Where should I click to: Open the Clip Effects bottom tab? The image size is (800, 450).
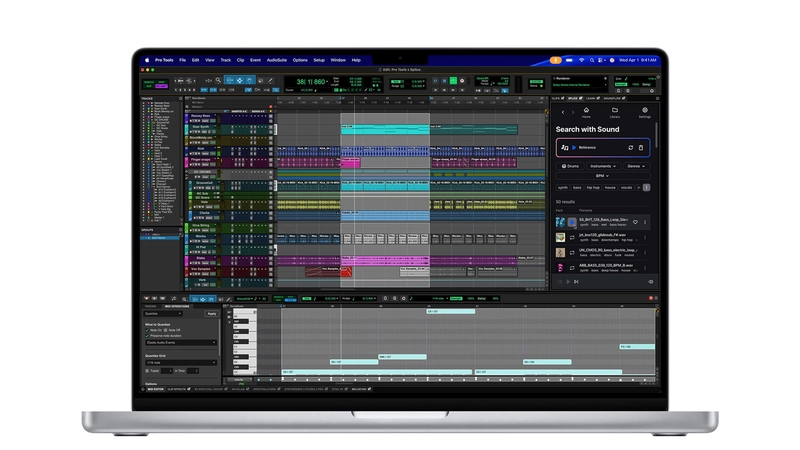(179, 389)
